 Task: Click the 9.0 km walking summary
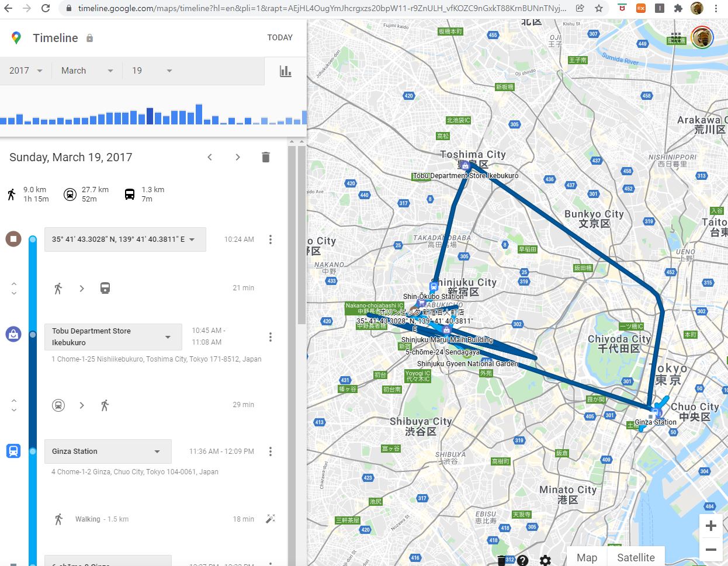27,194
